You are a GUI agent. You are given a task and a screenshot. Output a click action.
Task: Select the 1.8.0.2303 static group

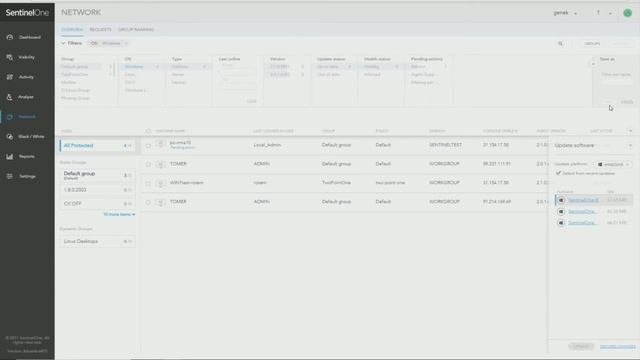pos(98,190)
